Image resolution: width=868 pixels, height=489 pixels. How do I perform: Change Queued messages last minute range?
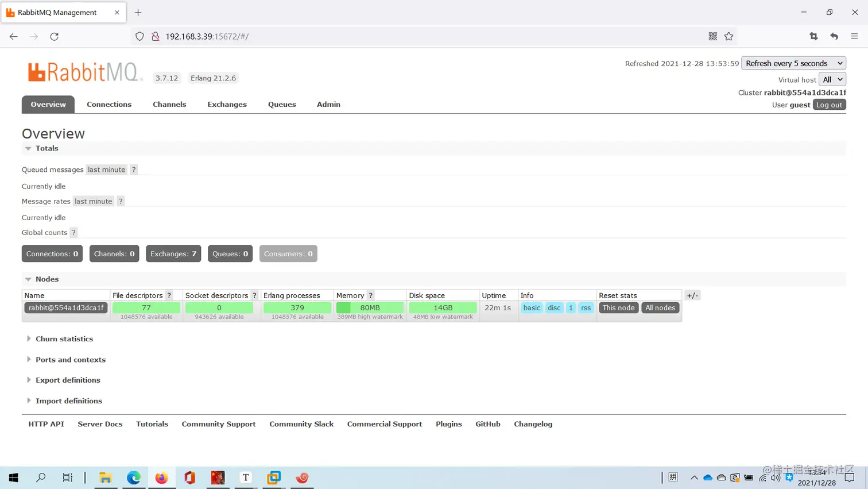pyautogui.click(x=106, y=170)
